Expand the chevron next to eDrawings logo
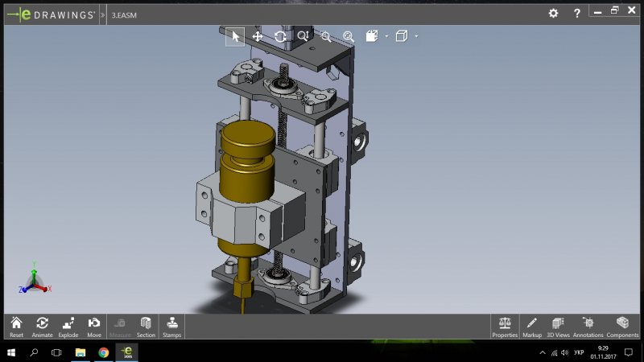 point(103,14)
